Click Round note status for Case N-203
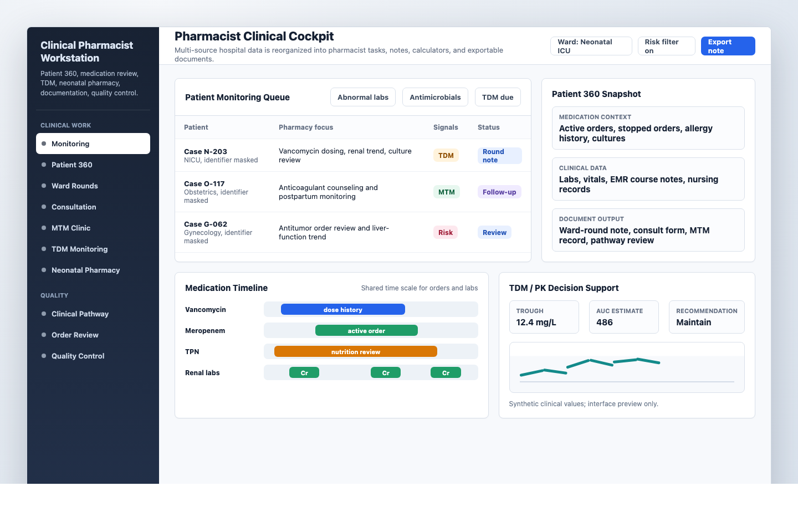Viewport: 798px width, 532px height. click(x=499, y=156)
